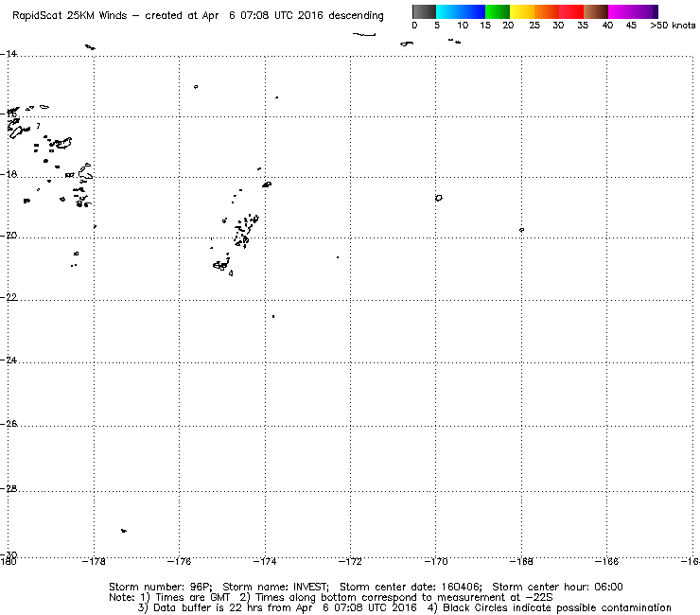Click the '-176' longitude axis label

(179, 562)
